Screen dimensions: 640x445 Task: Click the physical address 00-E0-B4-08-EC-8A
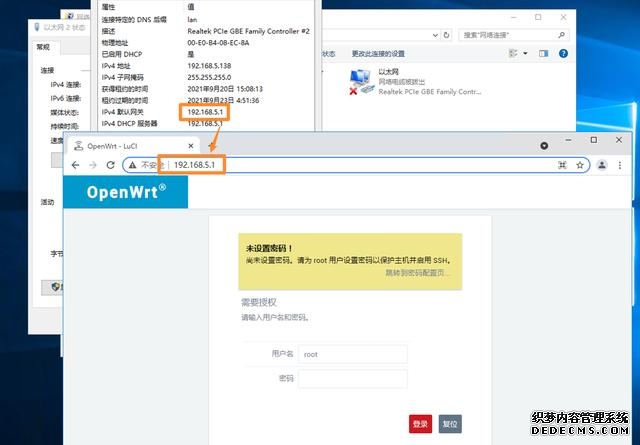(x=218, y=42)
